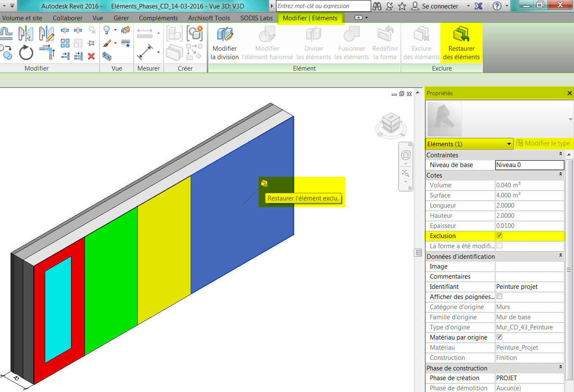This screenshot has width=574, height=392.
Task: Select the Diviser les éléments tool
Action: [x=314, y=43]
